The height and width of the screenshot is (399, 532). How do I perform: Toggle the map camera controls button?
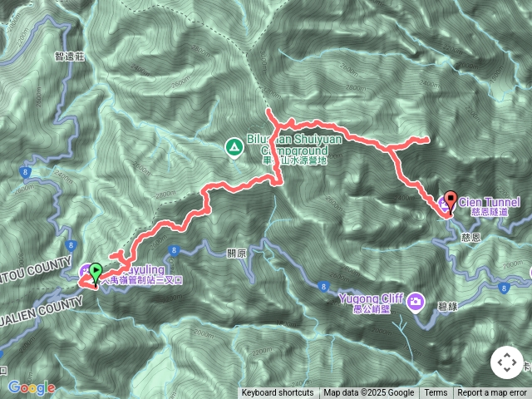506,362
